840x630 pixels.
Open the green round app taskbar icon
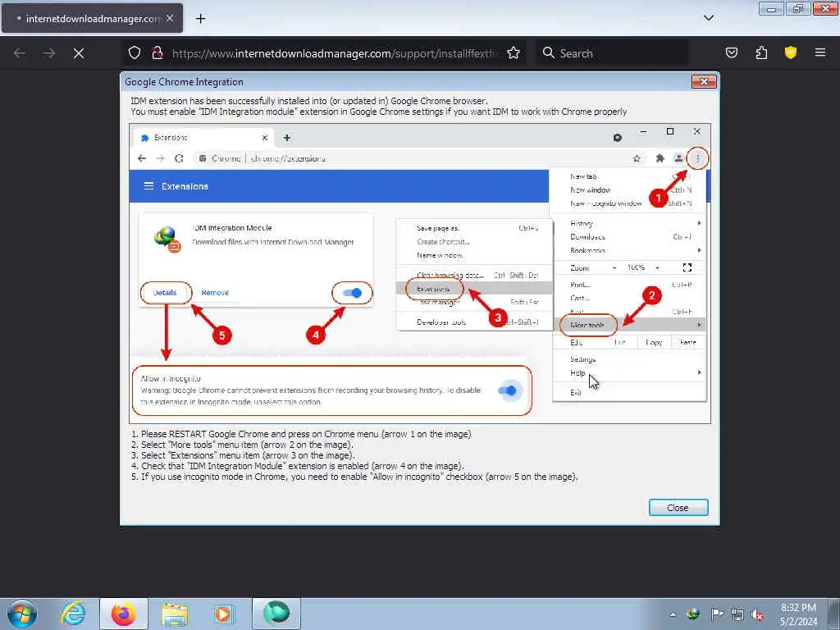click(x=276, y=613)
